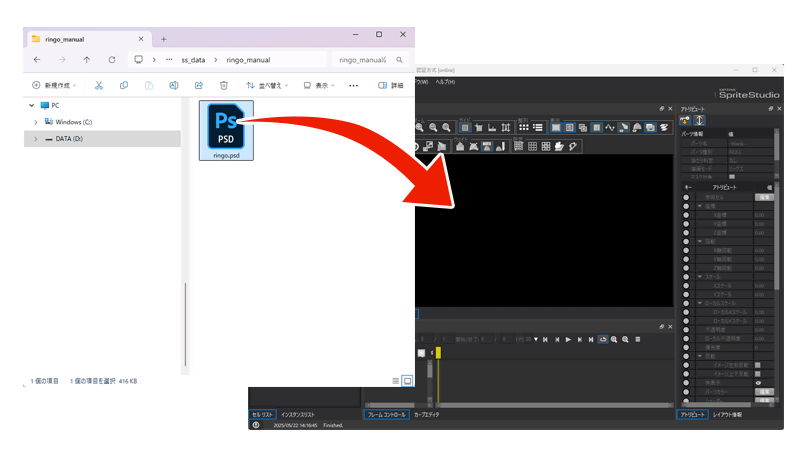800x450 pixels.
Task: Open the 並べ替え sort dropdown
Action: click(267, 85)
